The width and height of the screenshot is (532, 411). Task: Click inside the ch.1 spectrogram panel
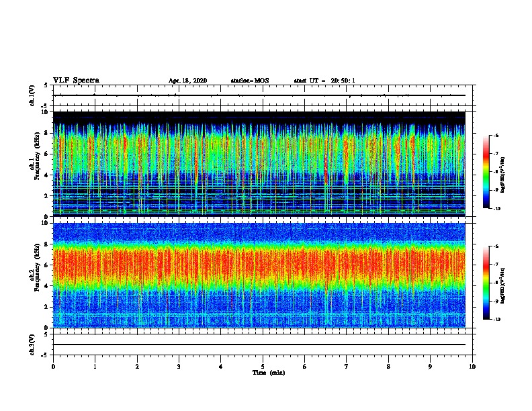tap(259, 164)
